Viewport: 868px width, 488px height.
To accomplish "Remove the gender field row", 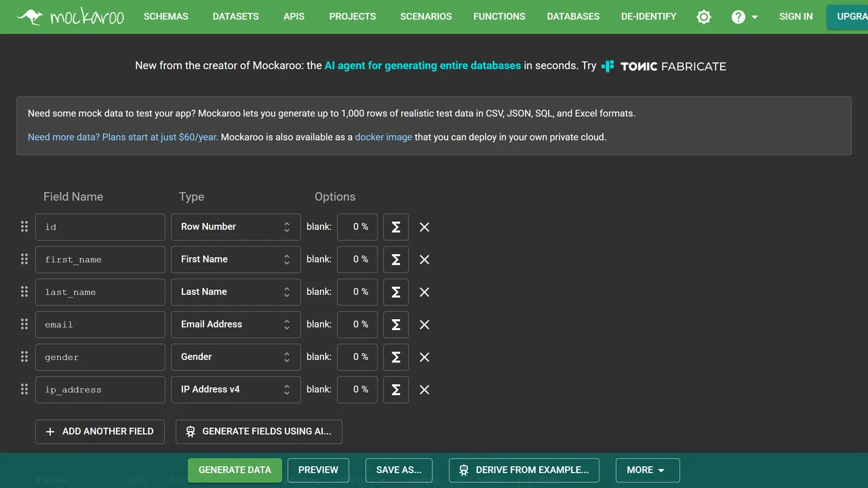I will click(425, 357).
